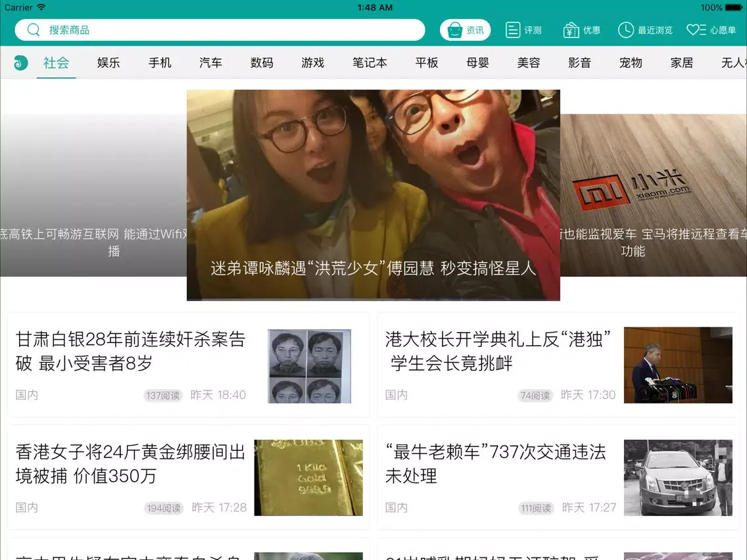Click the 194阅读 read count badge

point(163,508)
